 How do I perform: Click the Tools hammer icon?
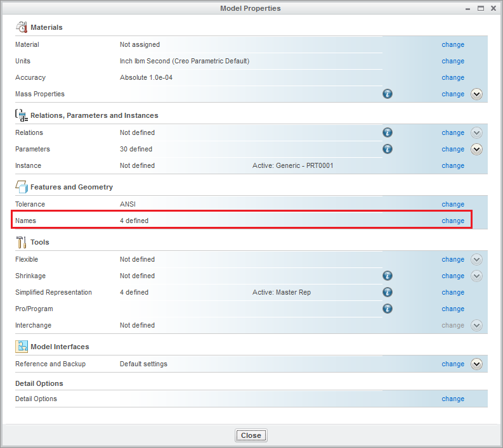[x=21, y=242]
